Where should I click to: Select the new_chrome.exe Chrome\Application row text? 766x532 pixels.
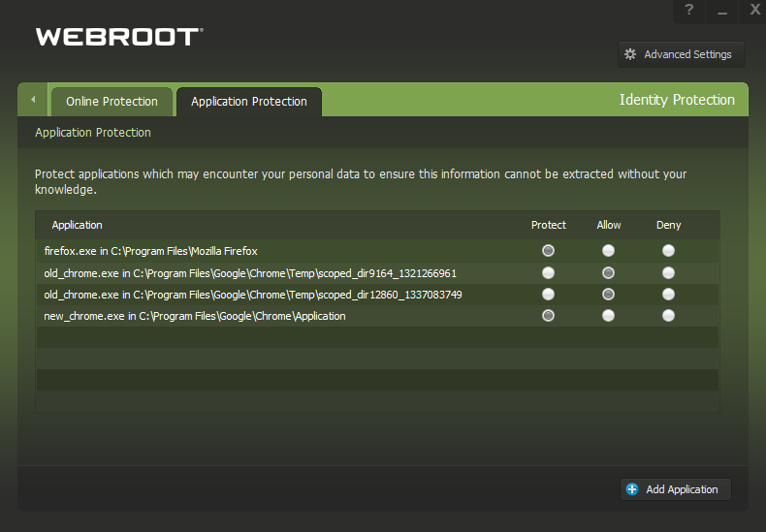(x=195, y=316)
